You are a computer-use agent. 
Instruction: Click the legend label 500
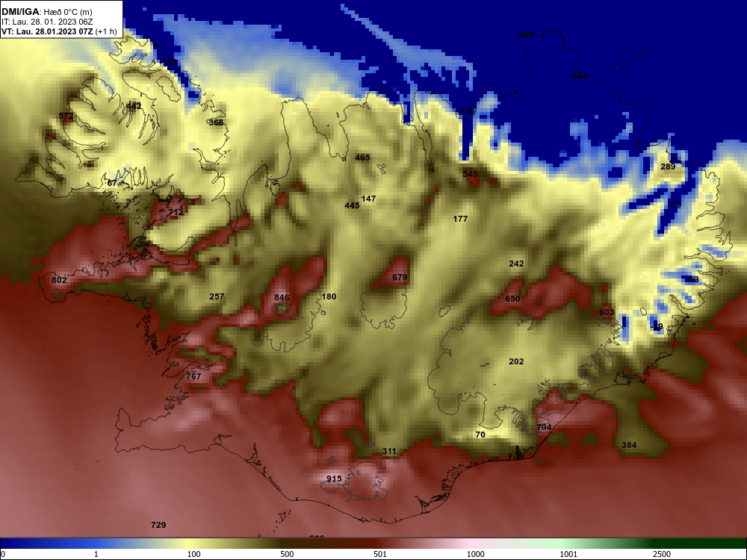point(288,554)
